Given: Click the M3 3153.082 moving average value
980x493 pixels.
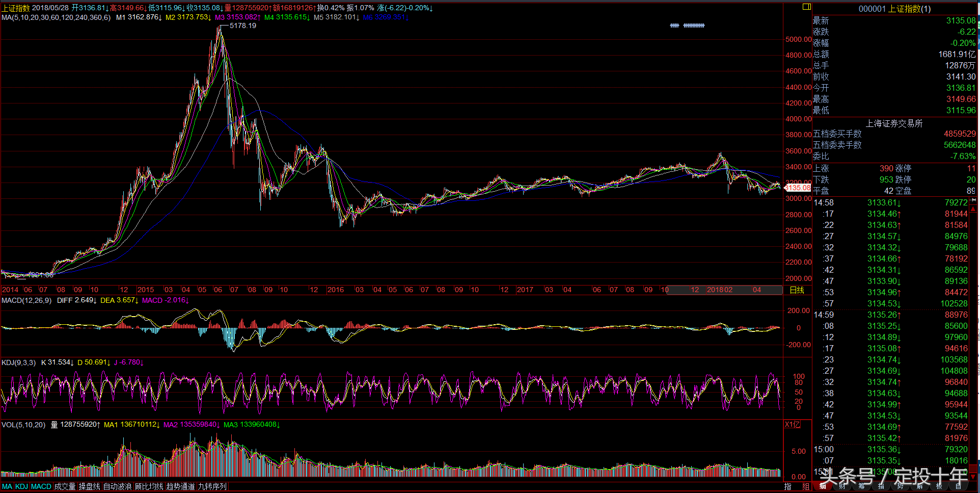Looking at the screenshot, I should click(x=237, y=17).
